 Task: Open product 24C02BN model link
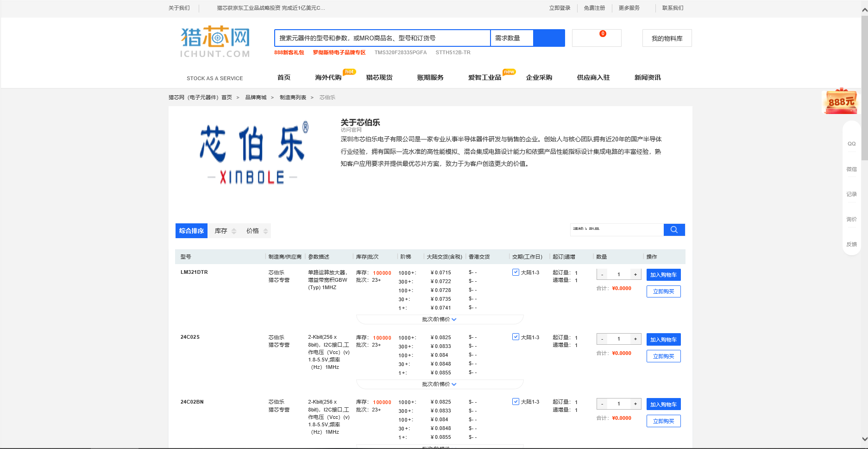(192, 402)
